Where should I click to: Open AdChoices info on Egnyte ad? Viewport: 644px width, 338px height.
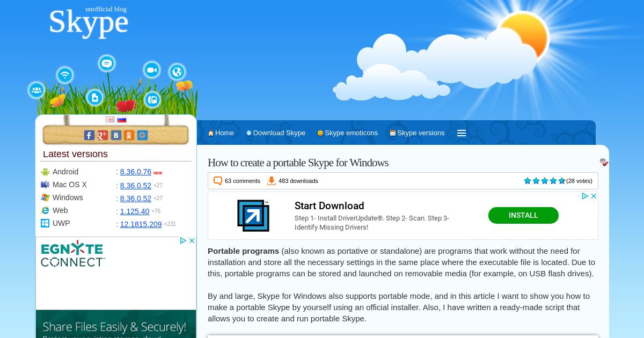pos(183,241)
